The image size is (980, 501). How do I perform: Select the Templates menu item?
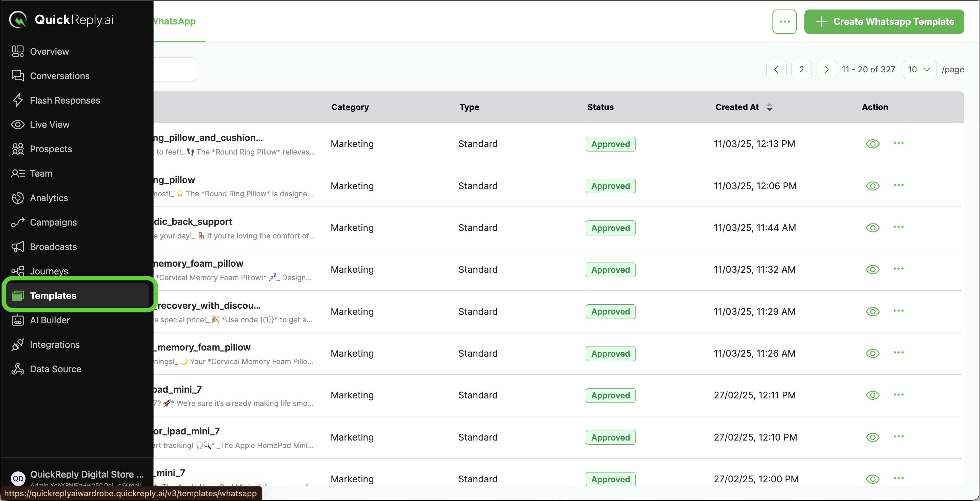tap(53, 295)
